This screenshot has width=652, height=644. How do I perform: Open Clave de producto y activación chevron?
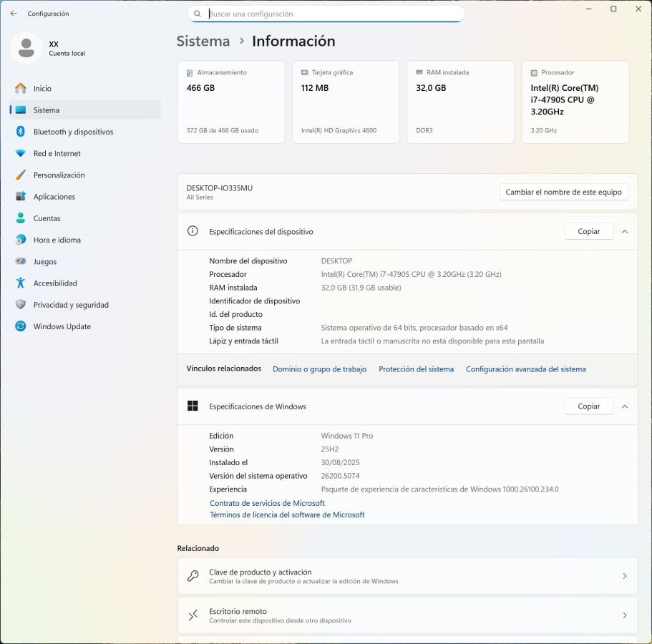coord(624,576)
